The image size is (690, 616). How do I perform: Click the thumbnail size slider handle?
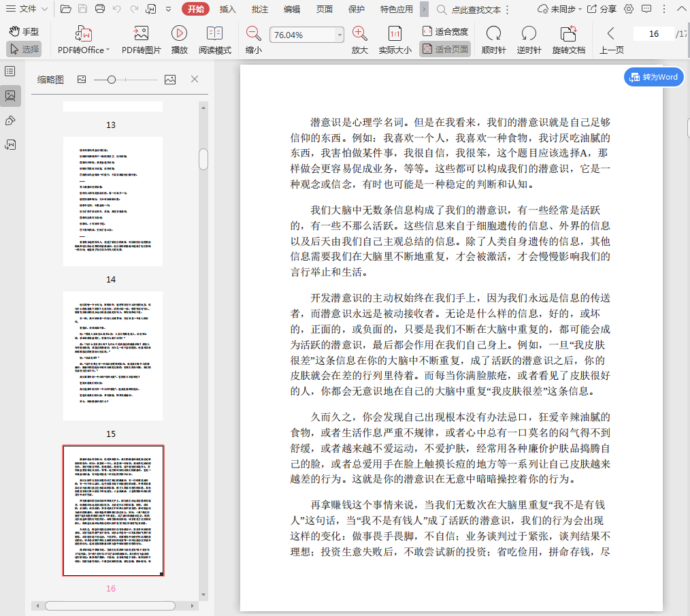point(112,80)
